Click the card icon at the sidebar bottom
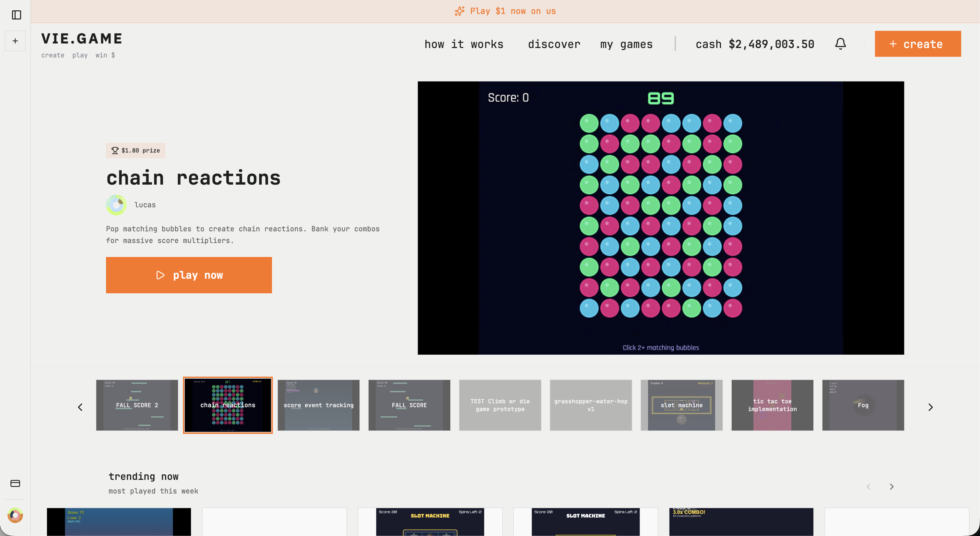Image resolution: width=980 pixels, height=536 pixels. point(15,483)
